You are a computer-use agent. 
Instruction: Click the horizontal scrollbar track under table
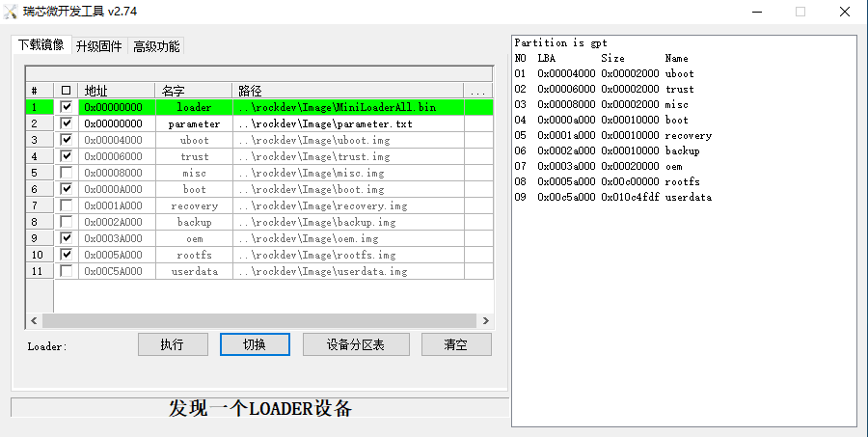pos(258,320)
